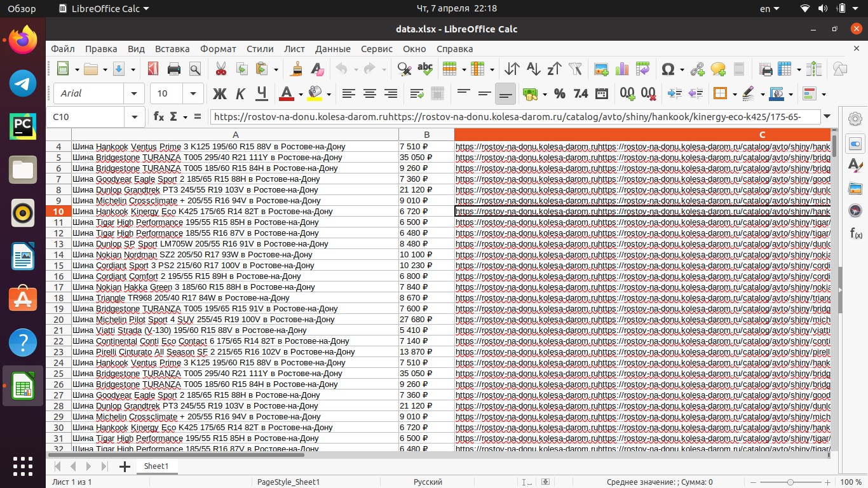Toggle Align Bottom vertical alignment
This screenshot has height=488, width=868.
(x=506, y=93)
